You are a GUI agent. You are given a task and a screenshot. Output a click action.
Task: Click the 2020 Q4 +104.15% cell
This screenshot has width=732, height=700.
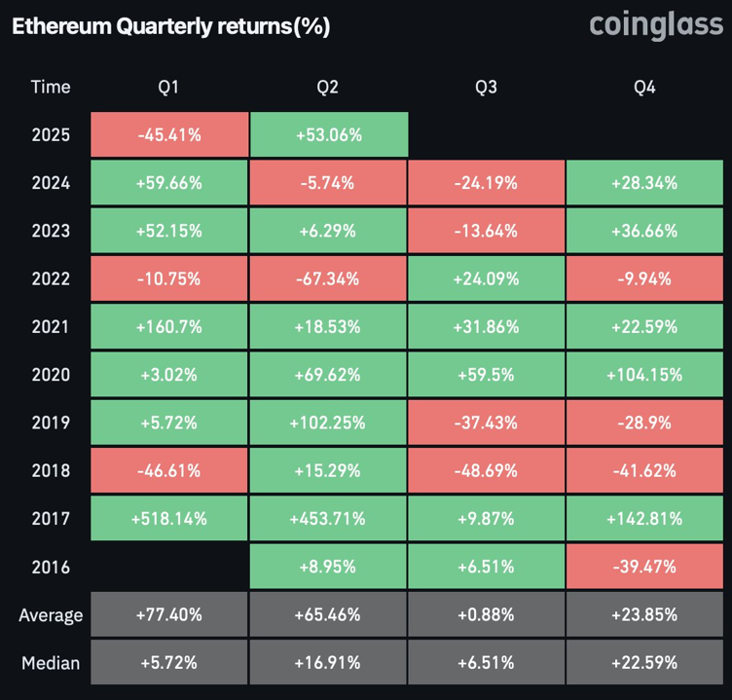pyautogui.click(x=644, y=375)
